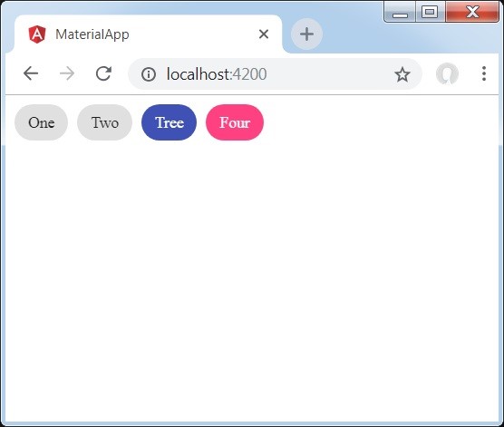Open a new tab with plus button
Screen dimensions: 504x427
click(306, 34)
